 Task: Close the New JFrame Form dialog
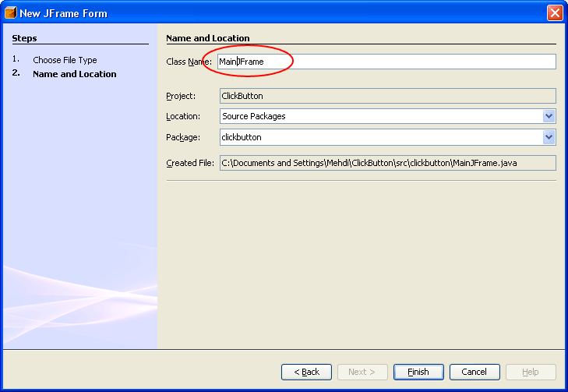[x=554, y=12]
